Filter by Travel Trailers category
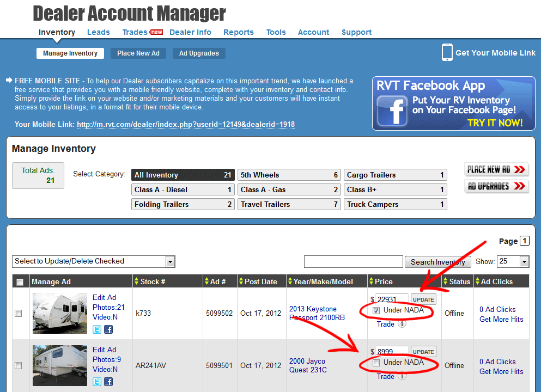The height and width of the screenshot is (392, 541). [x=289, y=205]
